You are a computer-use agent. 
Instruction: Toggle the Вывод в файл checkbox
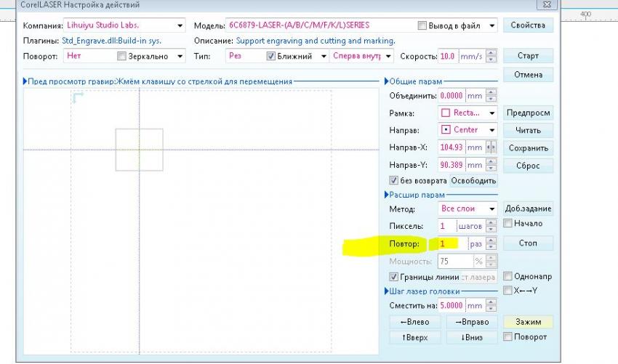pyautogui.click(x=422, y=25)
